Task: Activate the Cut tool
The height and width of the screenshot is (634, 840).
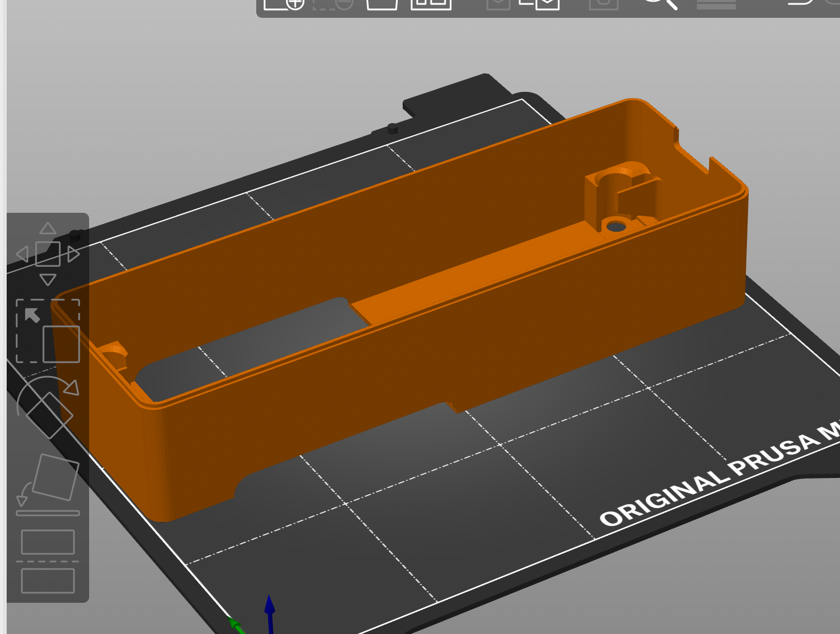Action: coord(48,562)
